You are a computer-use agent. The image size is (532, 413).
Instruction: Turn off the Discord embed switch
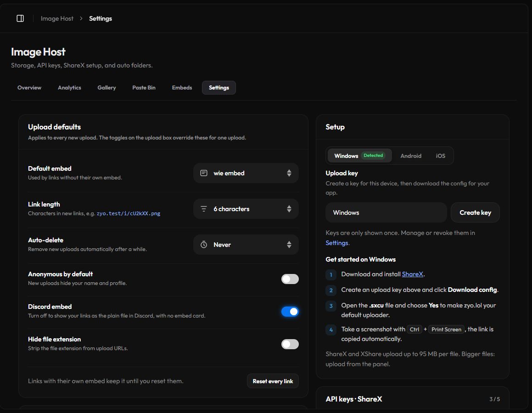290,312
